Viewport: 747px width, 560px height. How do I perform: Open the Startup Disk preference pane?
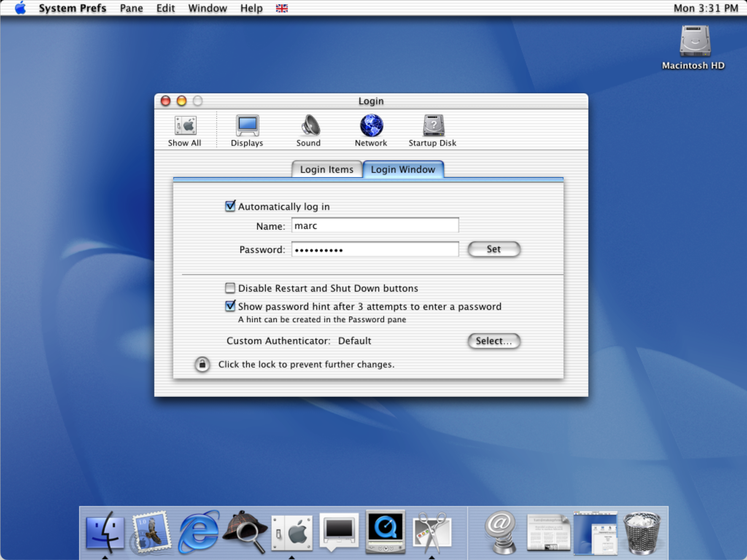433,131
